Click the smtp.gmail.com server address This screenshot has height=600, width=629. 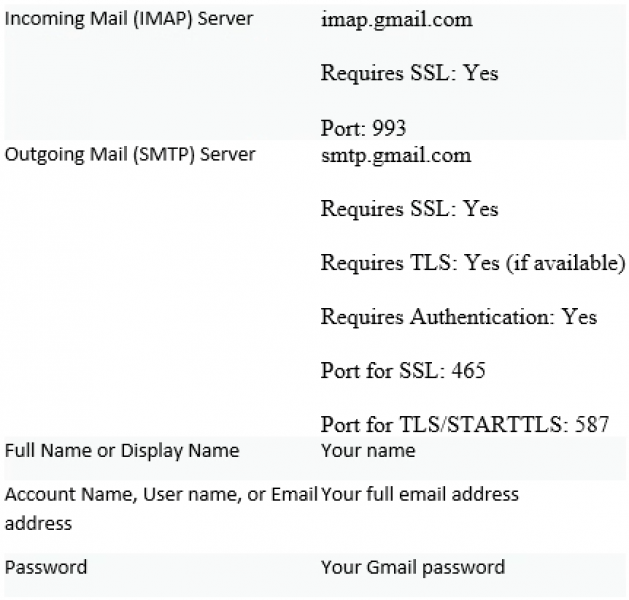pos(396,156)
